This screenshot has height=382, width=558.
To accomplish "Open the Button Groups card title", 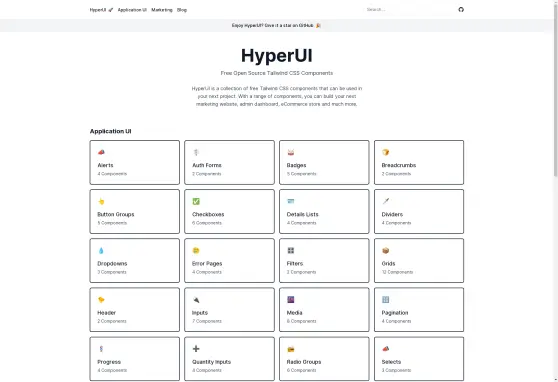I will tap(116, 214).
